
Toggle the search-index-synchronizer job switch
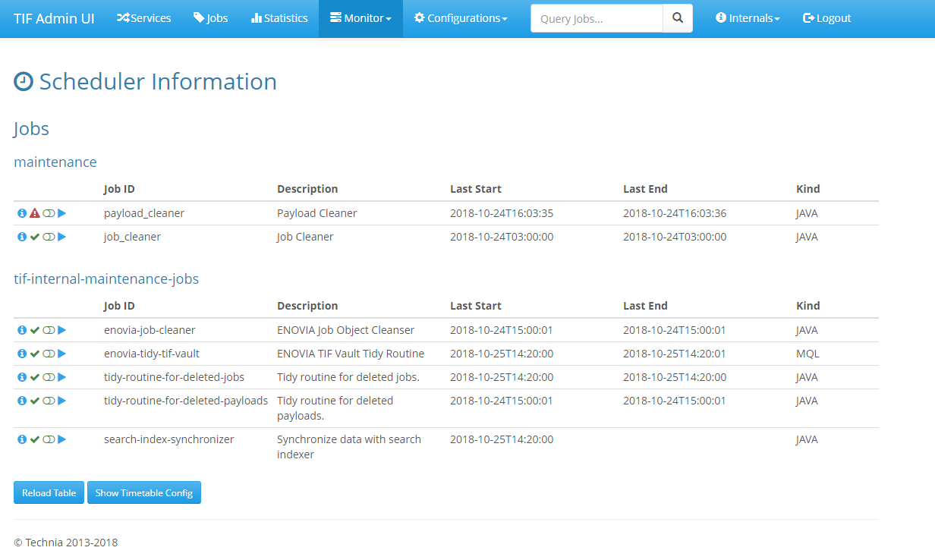49,439
